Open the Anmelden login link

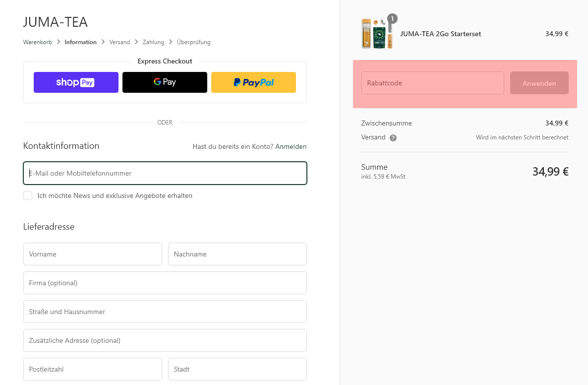click(291, 146)
